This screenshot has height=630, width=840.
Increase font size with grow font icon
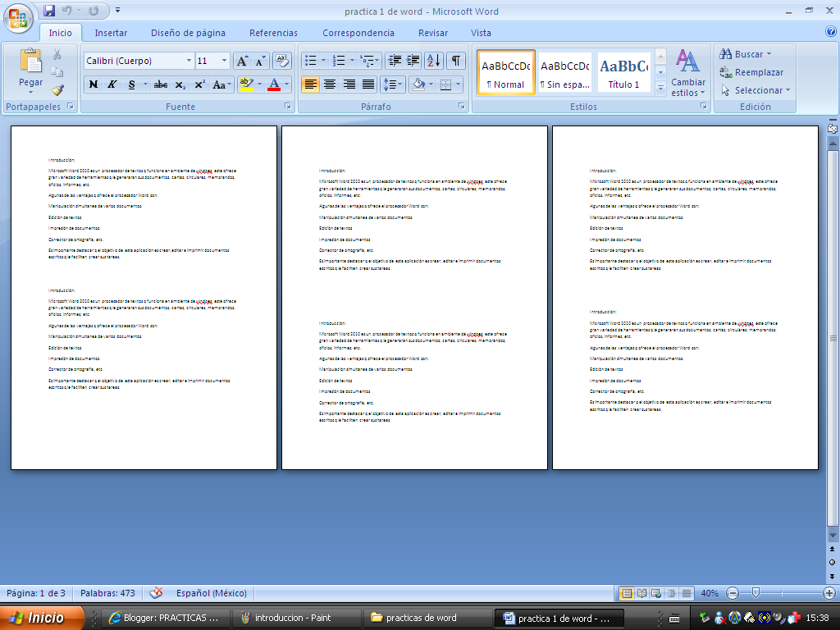(242, 61)
